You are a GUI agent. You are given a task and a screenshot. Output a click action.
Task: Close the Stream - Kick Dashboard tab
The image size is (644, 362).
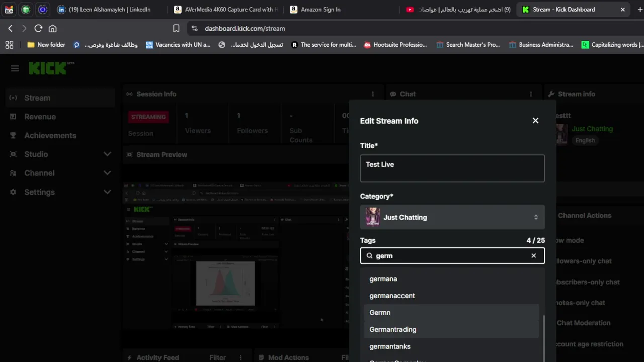[x=623, y=9]
